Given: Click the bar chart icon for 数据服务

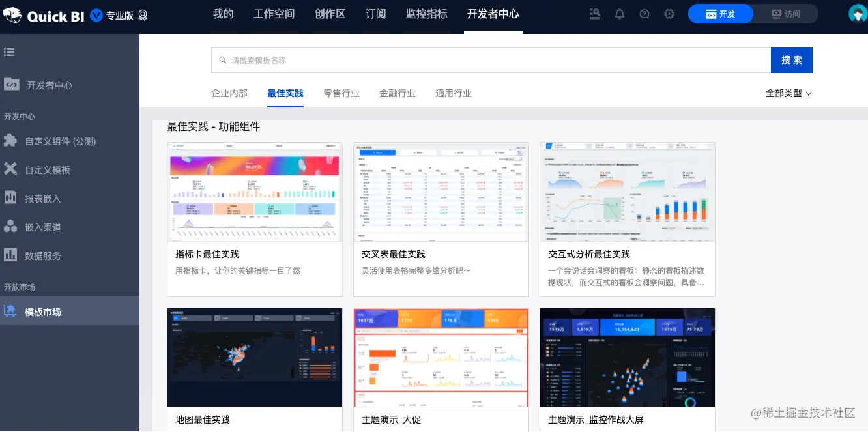Looking at the screenshot, I should coord(10,255).
